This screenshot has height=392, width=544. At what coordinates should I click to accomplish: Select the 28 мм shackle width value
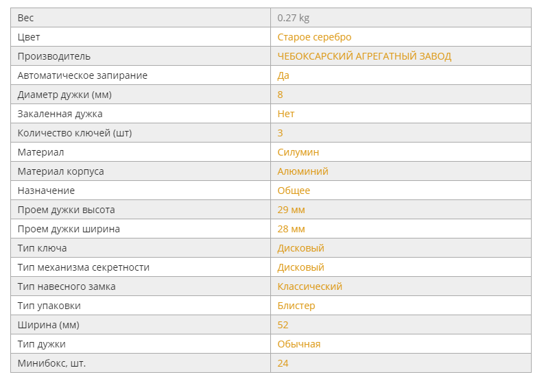pos(291,229)
